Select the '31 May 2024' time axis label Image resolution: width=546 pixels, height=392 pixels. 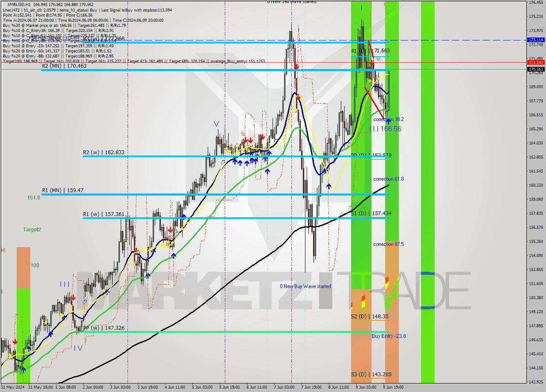click(x=13, y=387)
